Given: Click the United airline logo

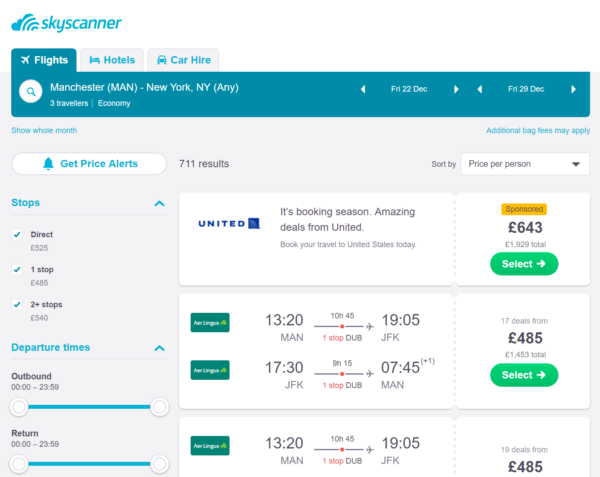Looking at the screenshot, I should coord(229,223).
